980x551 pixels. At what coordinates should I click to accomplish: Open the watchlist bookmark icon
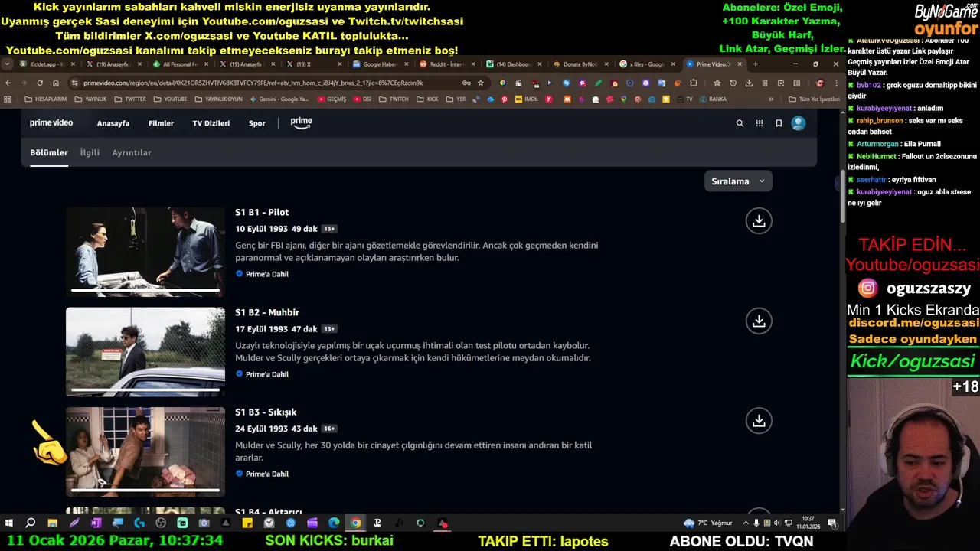click(x=779, y=123)
